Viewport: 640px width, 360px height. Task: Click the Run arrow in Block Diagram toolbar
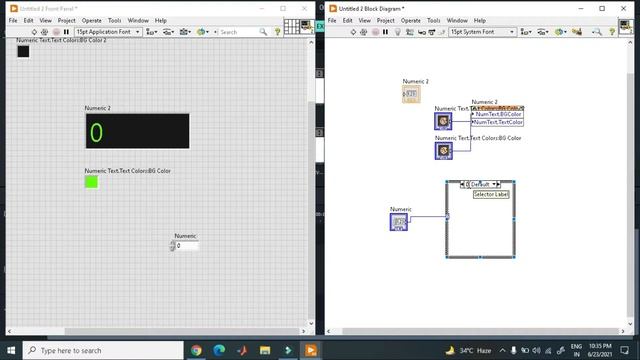(x=353, y=32)
